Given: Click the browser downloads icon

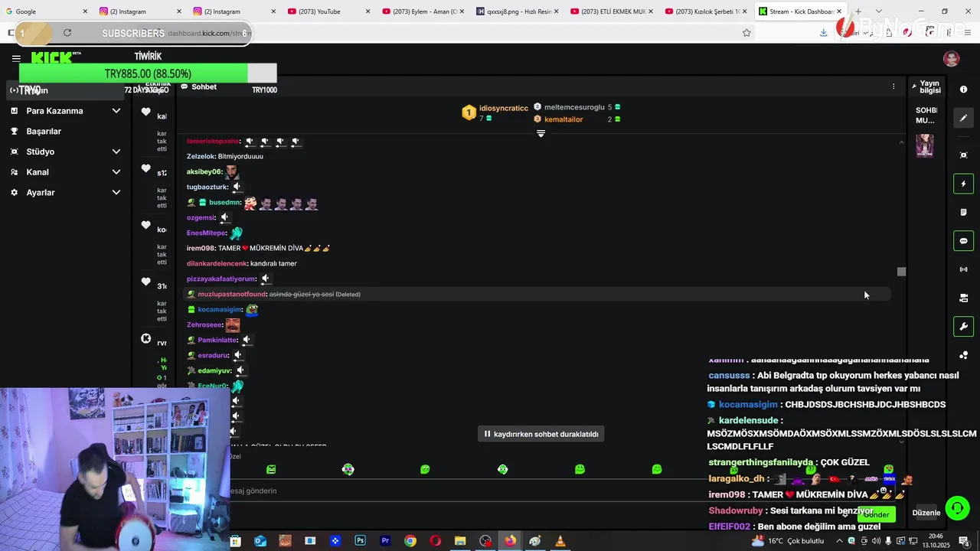Looking at the screenshot, I should (x=823, y=33).
